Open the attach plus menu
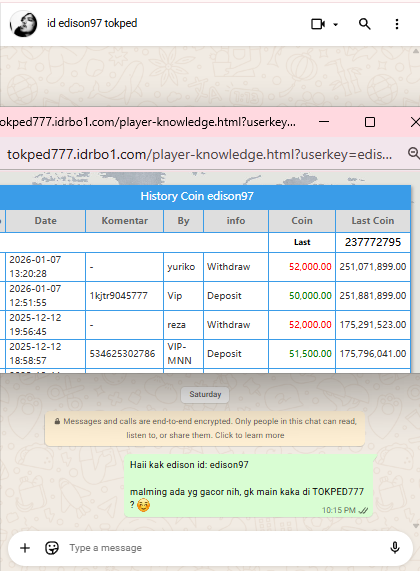The height and width of the screenshot is (571, 420). (x=25, y=548)
